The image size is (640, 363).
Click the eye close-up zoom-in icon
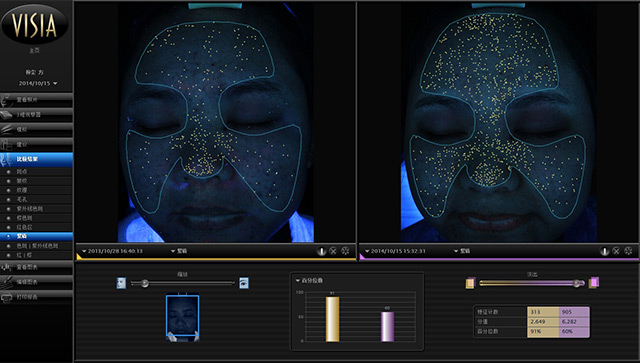point(244,283)
